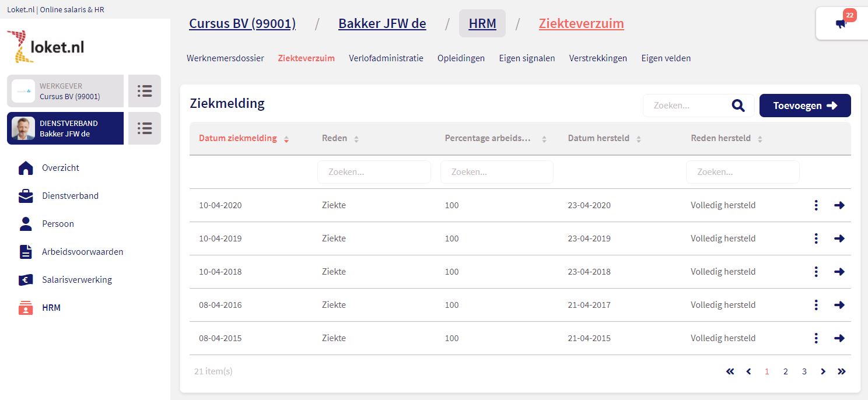Open the Werknemersdossier tab
The image size is (868, 400).
pyautogui.click(x=225, y=58)
